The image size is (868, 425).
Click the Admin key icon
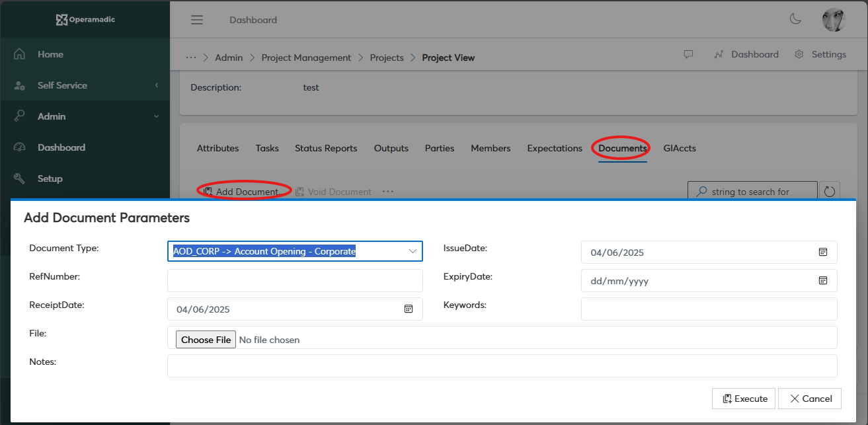coord(20,116)
